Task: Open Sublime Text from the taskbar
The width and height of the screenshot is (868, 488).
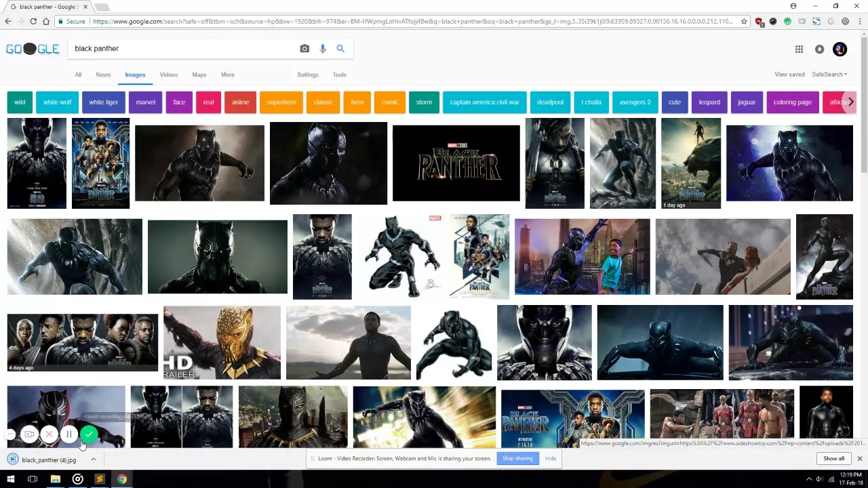Action: coord(100,479)
